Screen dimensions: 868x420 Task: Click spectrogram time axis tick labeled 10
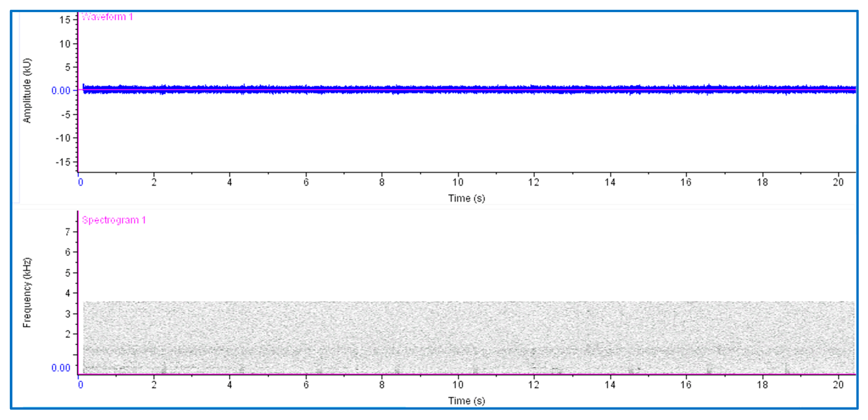click(457, 384)
